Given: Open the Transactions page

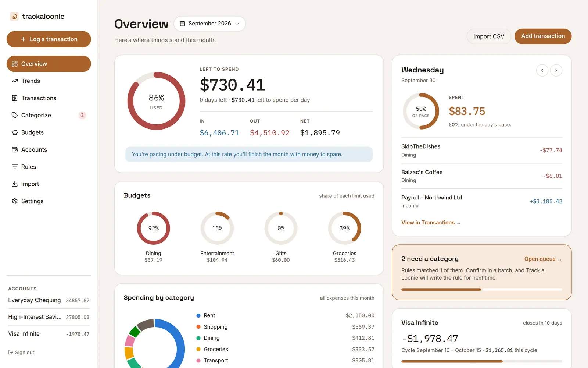Looking at the screenshot, I should coord(49,98).
